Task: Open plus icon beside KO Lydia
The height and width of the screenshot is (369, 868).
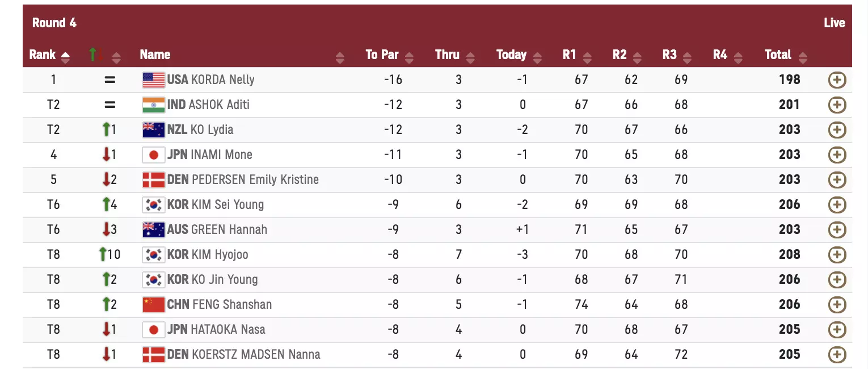Action: (837, 130)
